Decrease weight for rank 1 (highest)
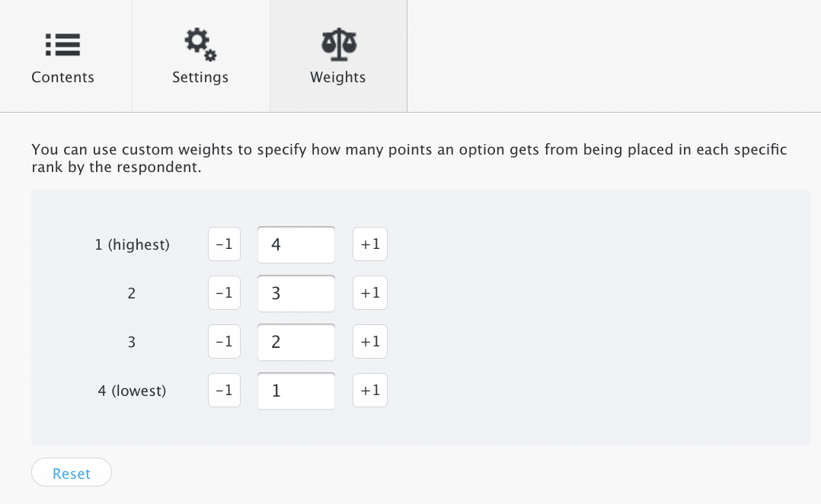821x504 pixels. point(224,244)
